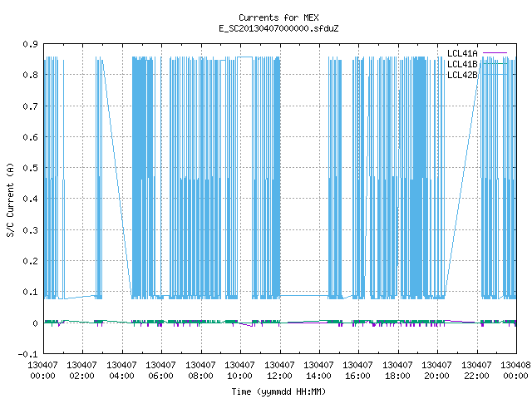Click the x-axis tick label 130407 00:00
The height and width of the screenshot is (399, 532).
42,371
